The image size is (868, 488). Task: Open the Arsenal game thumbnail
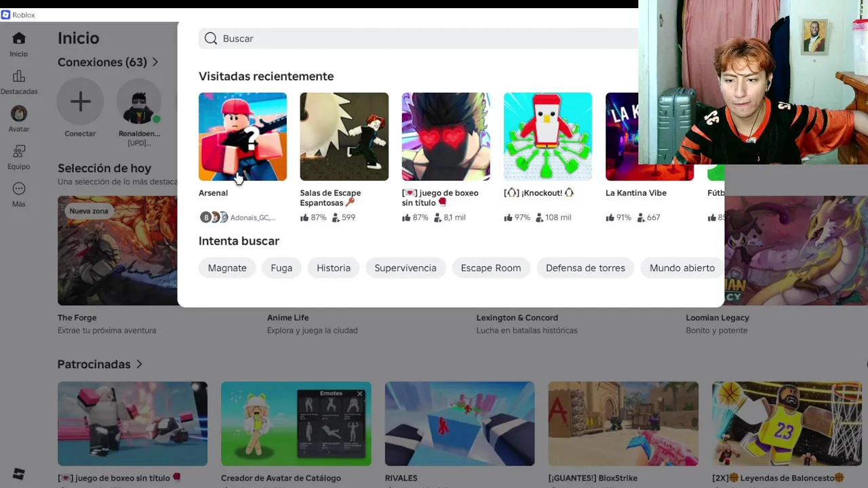243,137
